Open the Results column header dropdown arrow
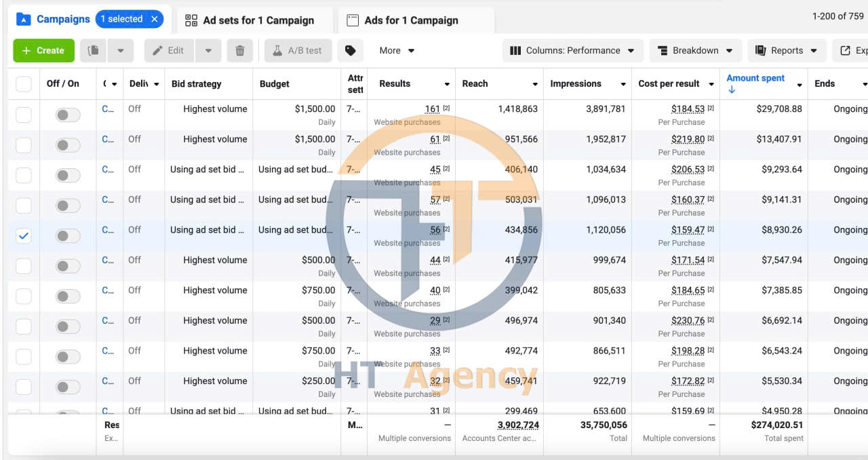The height and width of the screenshot is (460, 868). click(447, 84)
